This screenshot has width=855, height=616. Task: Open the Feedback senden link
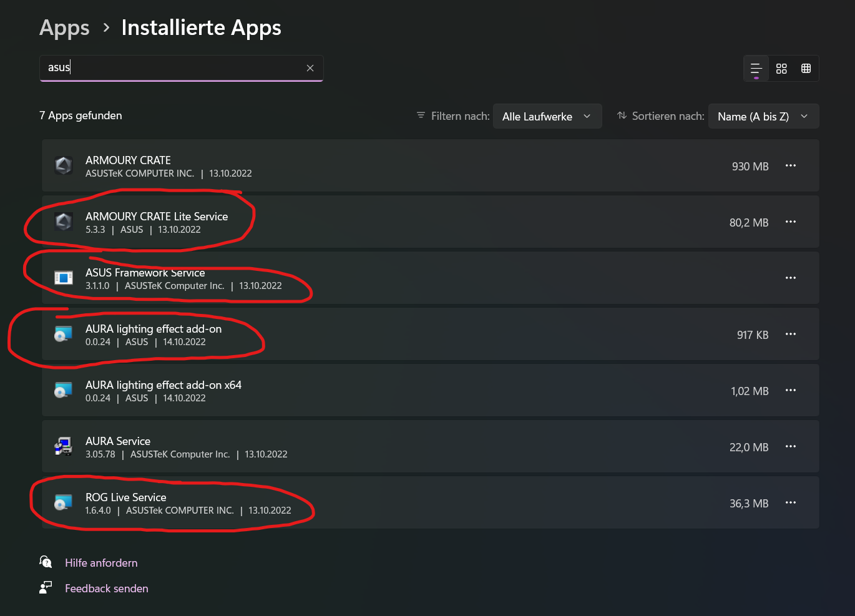click(x=106, y=589)
